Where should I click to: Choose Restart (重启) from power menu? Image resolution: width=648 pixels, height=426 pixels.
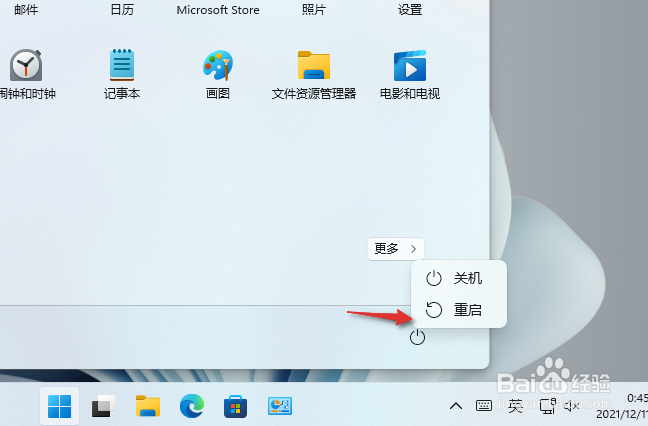point(459,309)
